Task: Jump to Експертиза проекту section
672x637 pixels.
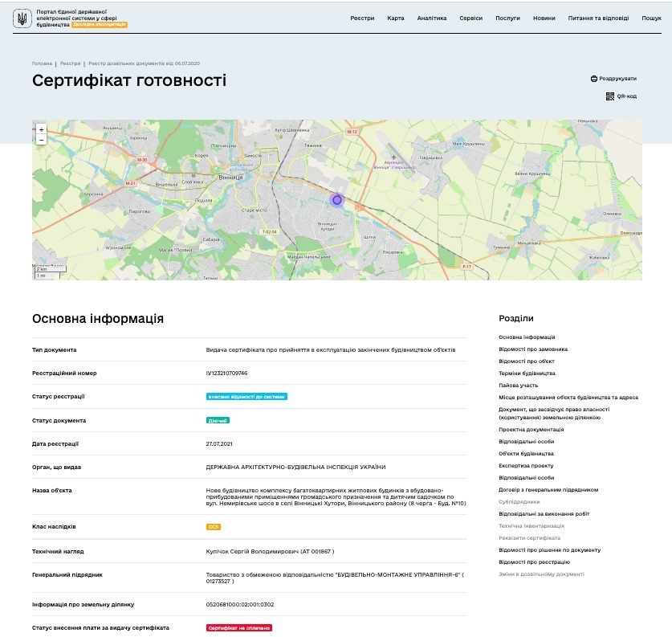Action: tap(526, 465)
